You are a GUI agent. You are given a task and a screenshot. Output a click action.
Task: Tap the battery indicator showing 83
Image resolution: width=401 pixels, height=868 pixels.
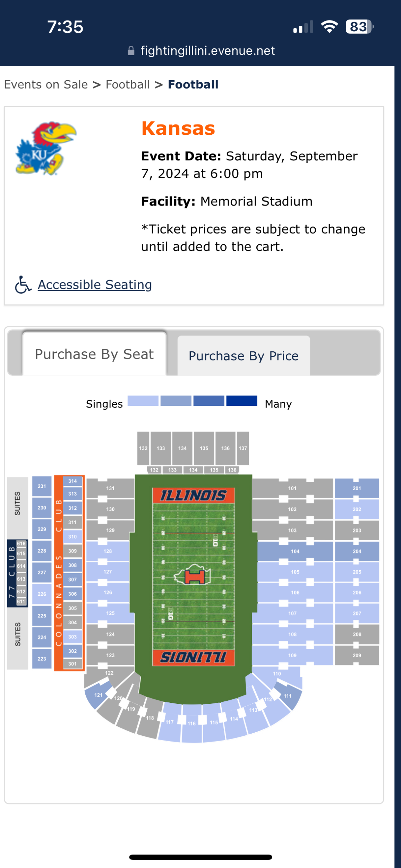pos(359,27)
